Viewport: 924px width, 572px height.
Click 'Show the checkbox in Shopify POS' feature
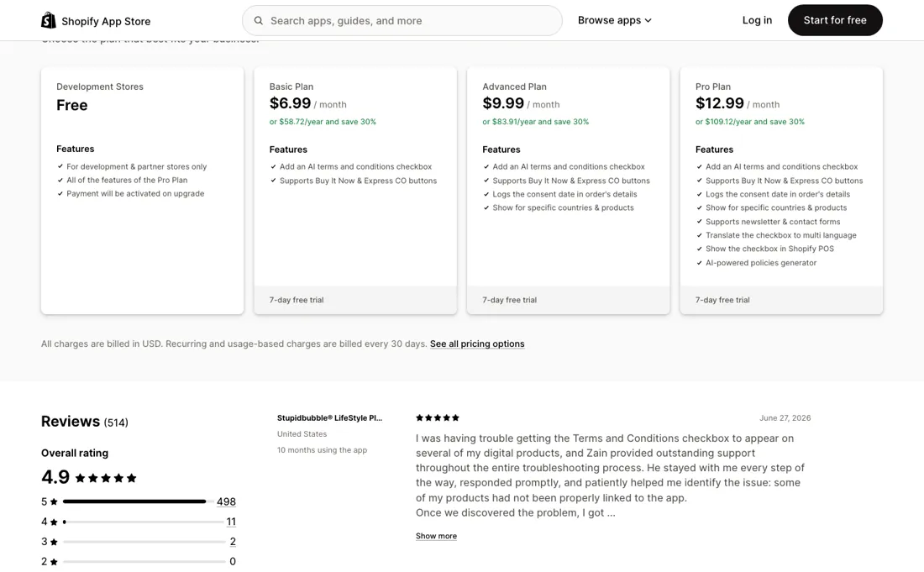(x=769, y=249)
